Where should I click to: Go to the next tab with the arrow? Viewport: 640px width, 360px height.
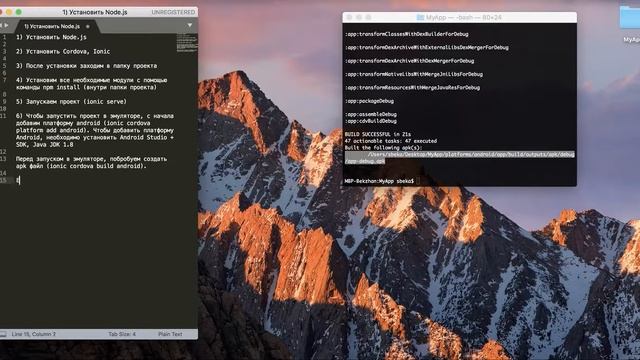[x=6, y=25]
